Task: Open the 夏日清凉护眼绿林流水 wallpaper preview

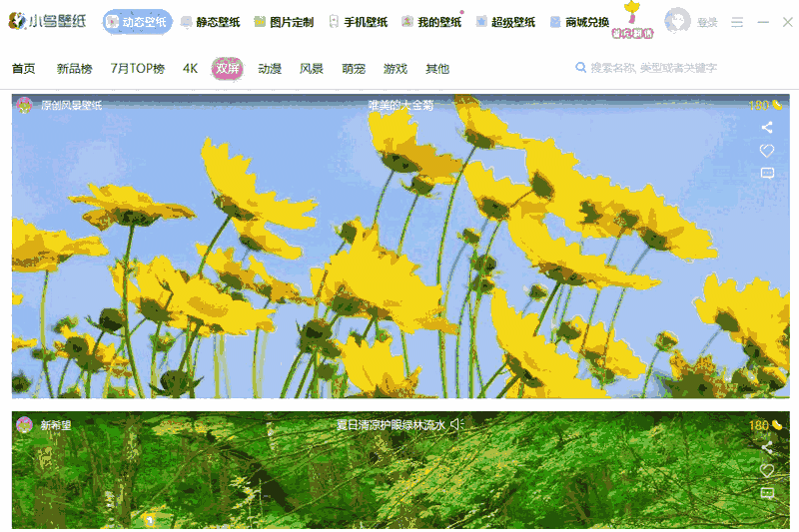Action: coord(400,470)
